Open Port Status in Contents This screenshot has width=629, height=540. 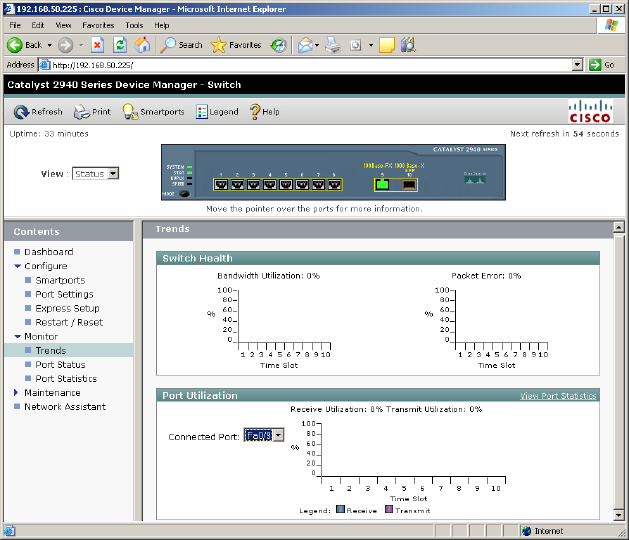click(x=60, y=364)
